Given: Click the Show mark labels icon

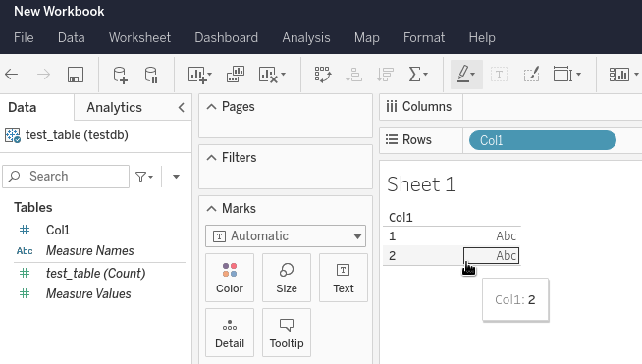Looking at the screenshot, I should (x=499, y=75).
